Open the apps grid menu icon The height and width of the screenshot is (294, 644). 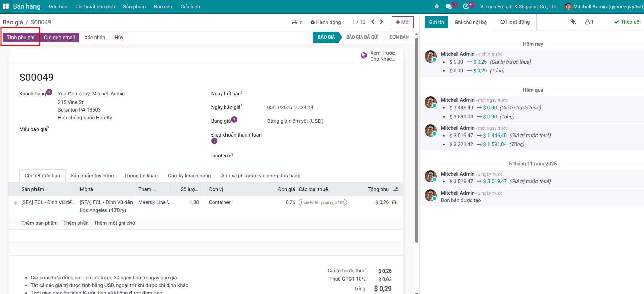click(6, 6)
